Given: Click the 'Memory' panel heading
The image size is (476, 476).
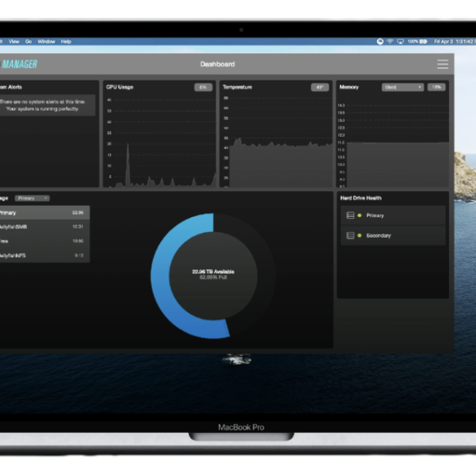Looking at the screenshot, I should pyautogui.click(x=349, y=87).
